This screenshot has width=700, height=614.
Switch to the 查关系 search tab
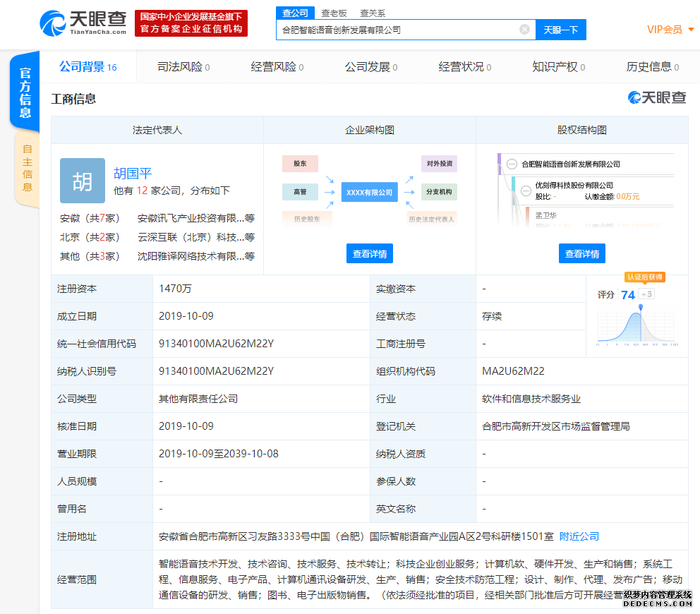pos(373,13)
